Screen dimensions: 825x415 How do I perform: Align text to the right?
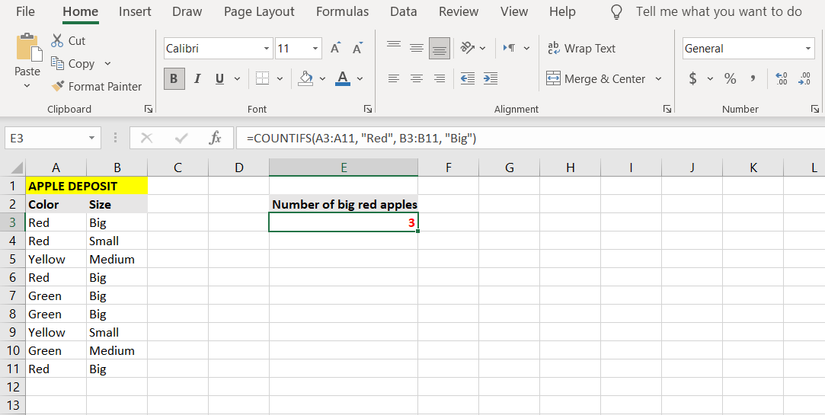tap(439, 79)
